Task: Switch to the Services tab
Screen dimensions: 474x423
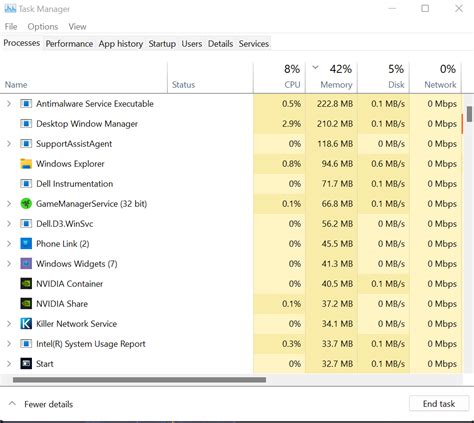Action: (x=254, y=44)
